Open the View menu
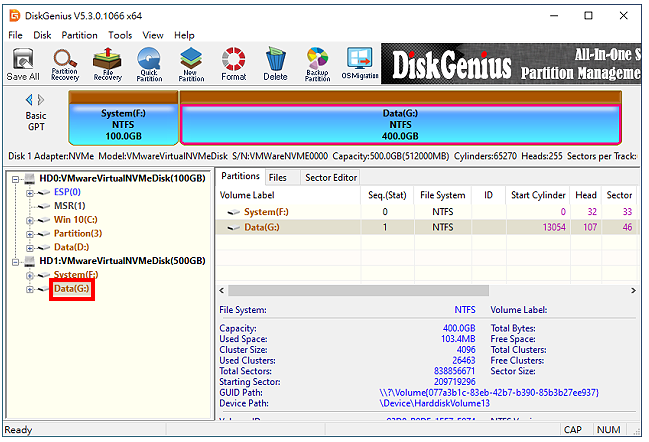 (x=153, y=35)
